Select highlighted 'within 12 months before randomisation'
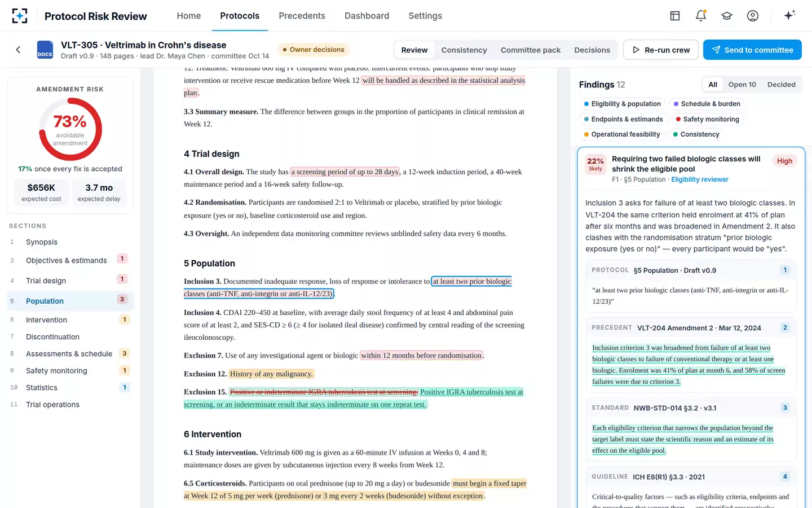Image resolution: width=812 pixels, height=508 pixels. point(421,356)
